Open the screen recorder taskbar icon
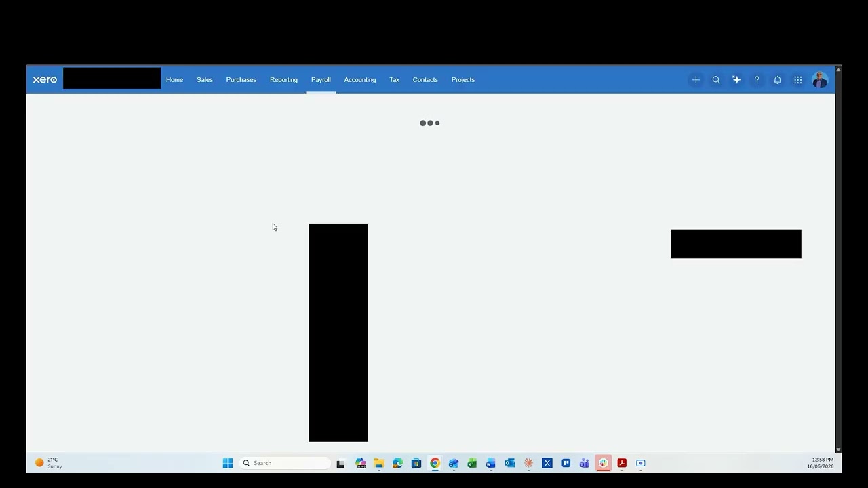The height and width of the screenshot is (488, 868). 640,463
